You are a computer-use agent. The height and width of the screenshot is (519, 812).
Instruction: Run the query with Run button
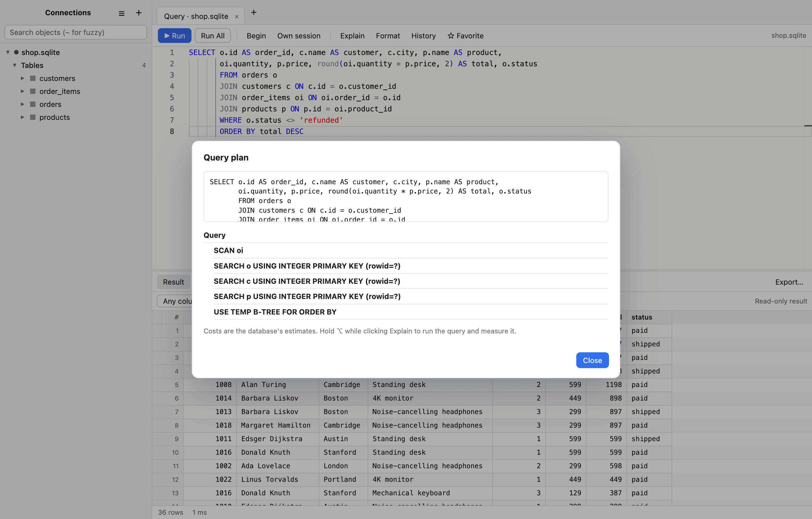(174, 36)
